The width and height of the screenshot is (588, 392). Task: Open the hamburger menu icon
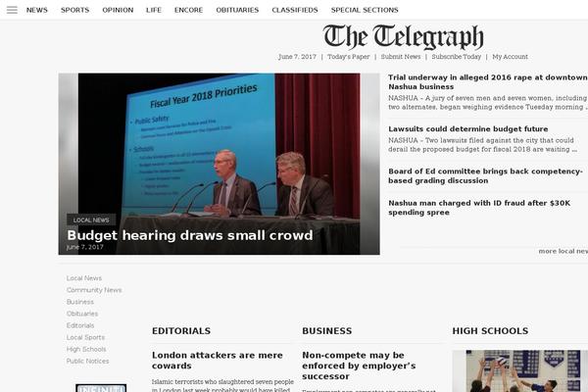(12, 10)
